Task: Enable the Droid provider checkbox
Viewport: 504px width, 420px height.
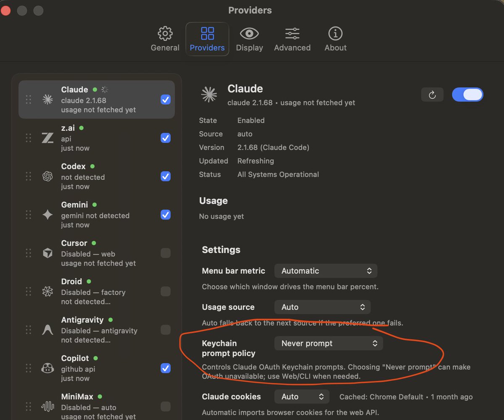Action: [x=165, y=291]
